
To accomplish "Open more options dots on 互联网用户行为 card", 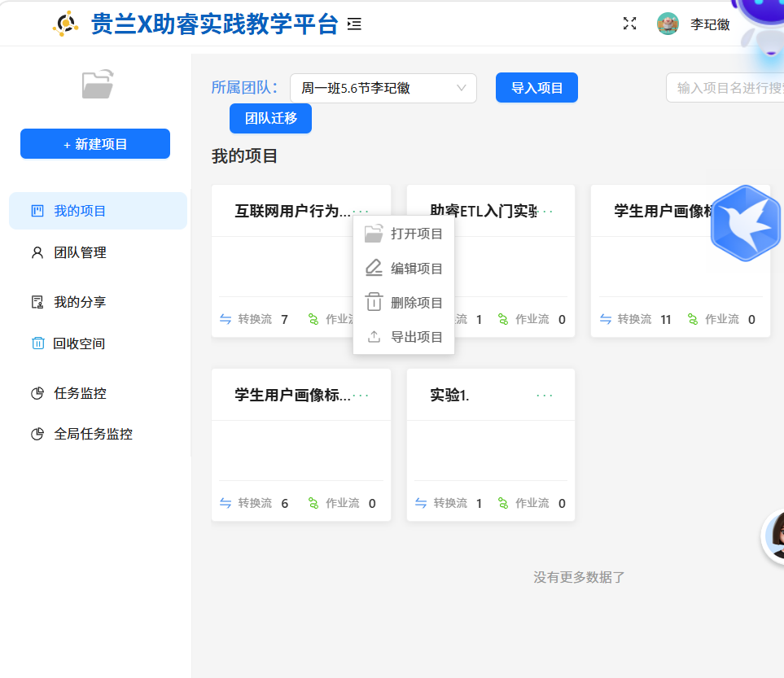I will coord(361,212).
